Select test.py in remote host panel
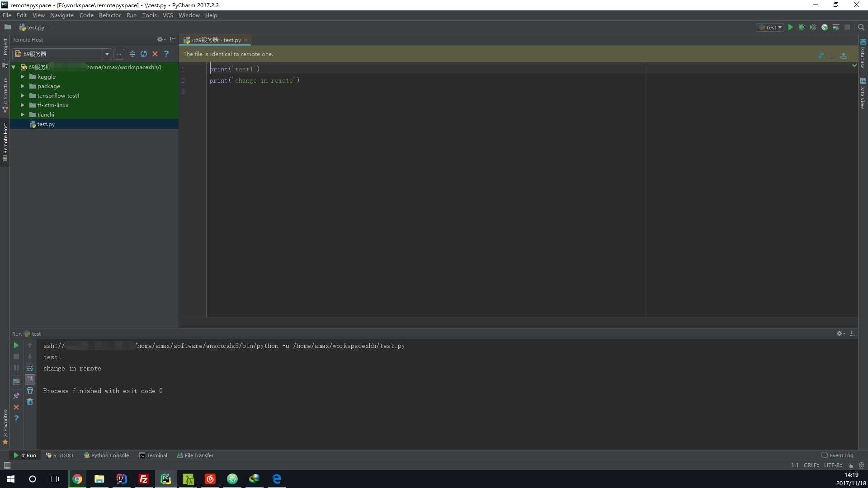The width and height of the screenshot is (868, 488). point(45,124)
